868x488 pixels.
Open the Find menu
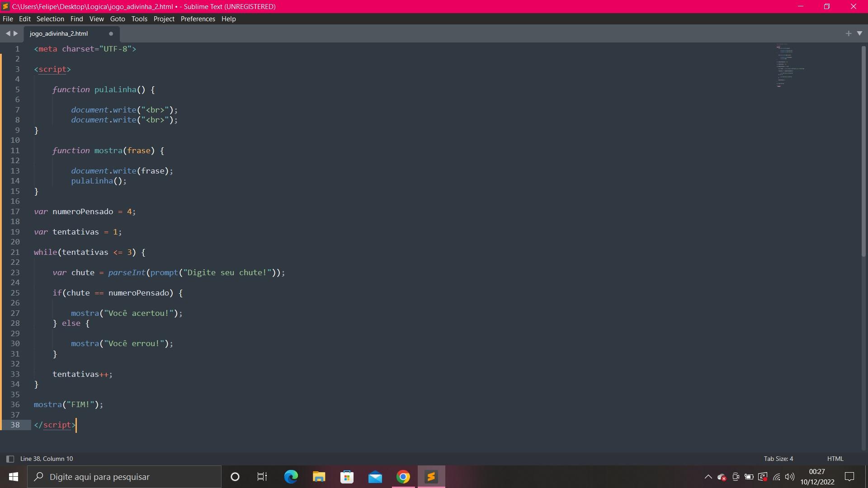[x=76, y=19]
